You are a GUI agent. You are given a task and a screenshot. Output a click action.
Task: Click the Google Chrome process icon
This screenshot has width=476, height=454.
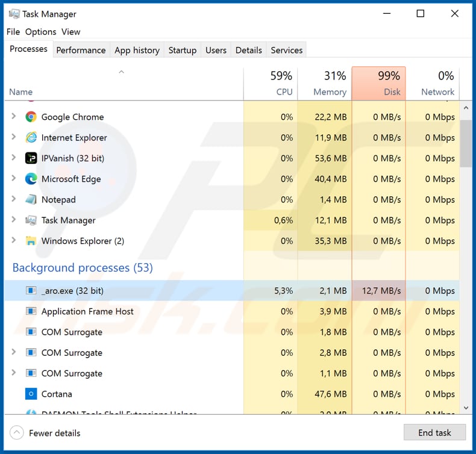coord(31,117)
